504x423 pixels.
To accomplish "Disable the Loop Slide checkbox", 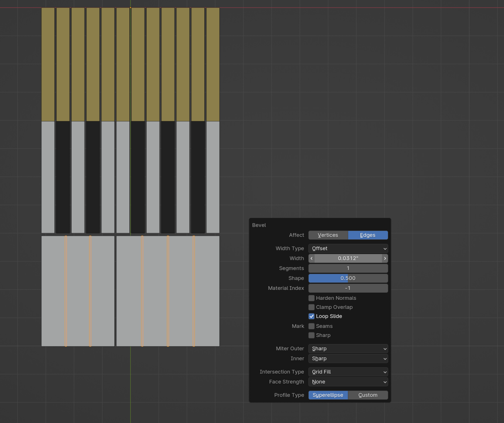I will coord(311,316).
